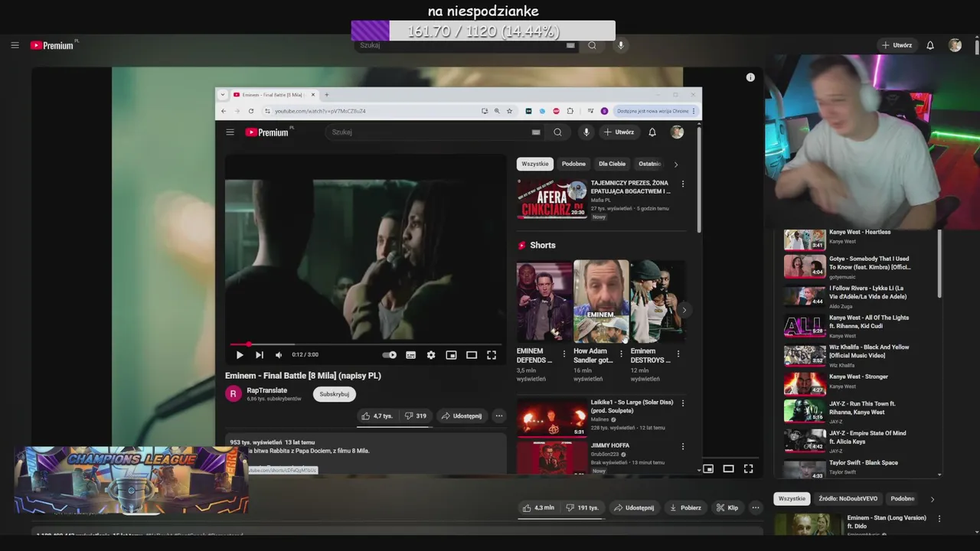Click outer Pobierz download button
980x551 pixels.
[x=685, y=508]
